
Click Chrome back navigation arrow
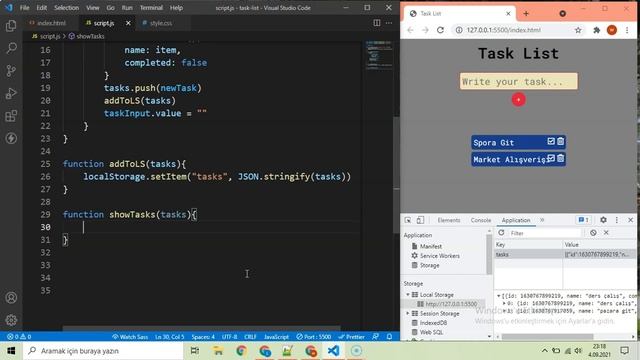tap(410, 30)
